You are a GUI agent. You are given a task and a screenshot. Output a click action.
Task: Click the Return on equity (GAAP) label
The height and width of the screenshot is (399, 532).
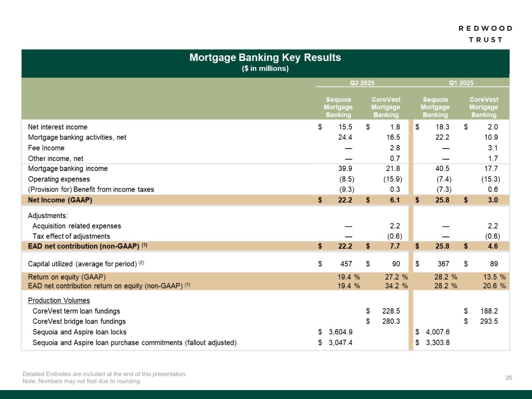point(67,277)
